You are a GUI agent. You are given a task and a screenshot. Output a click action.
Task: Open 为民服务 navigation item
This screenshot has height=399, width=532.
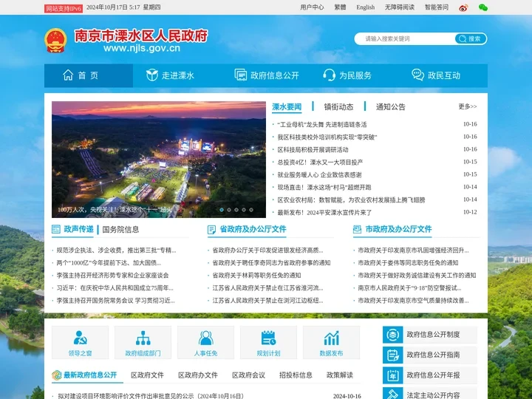347,75
